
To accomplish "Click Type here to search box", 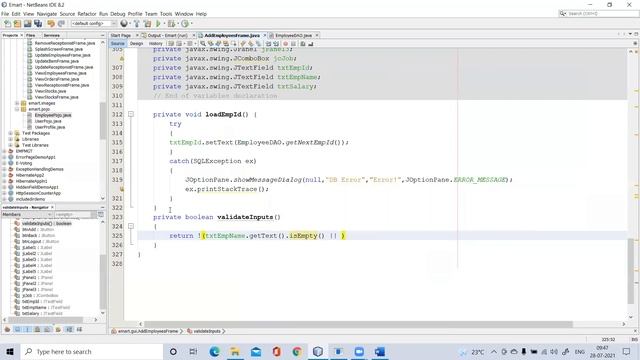I will (x=92, y=351).
